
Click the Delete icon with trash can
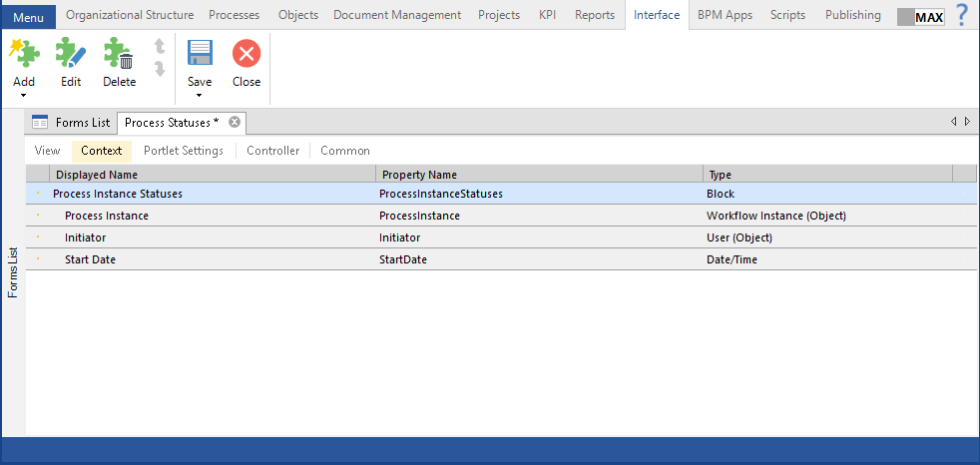(119, 54)
